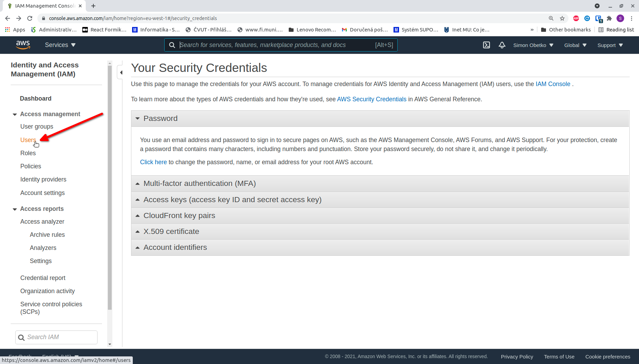Open Analyzers in the sidebar
Screen dimensions: 639x364
tap(43, 248)
